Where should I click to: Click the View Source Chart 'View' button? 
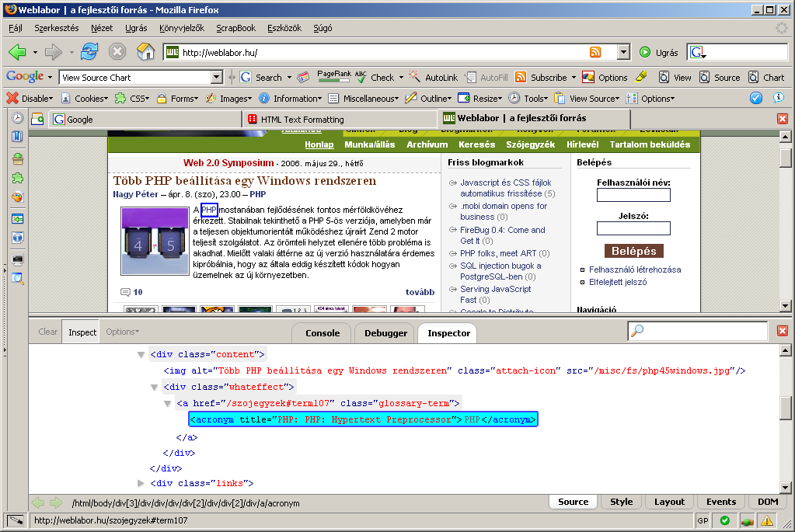675,78
